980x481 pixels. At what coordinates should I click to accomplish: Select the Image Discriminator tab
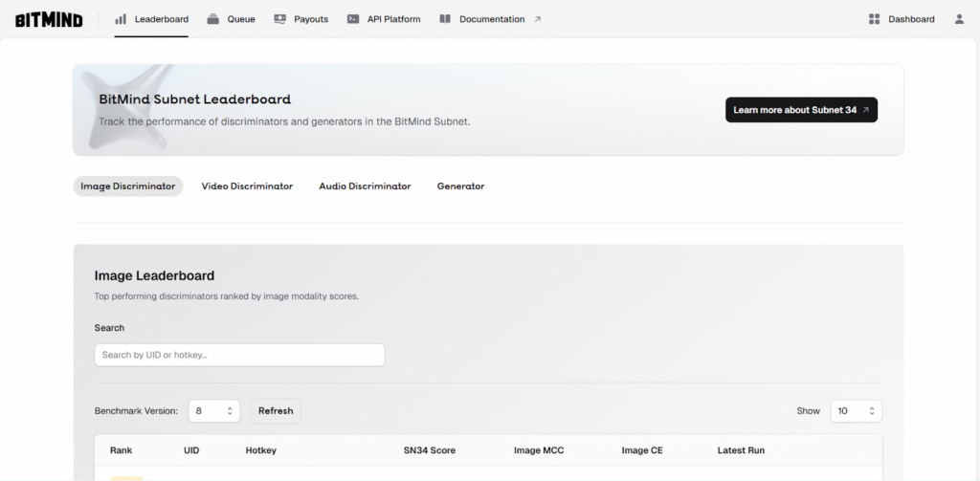pyautogui.click(x=128, y=186)
